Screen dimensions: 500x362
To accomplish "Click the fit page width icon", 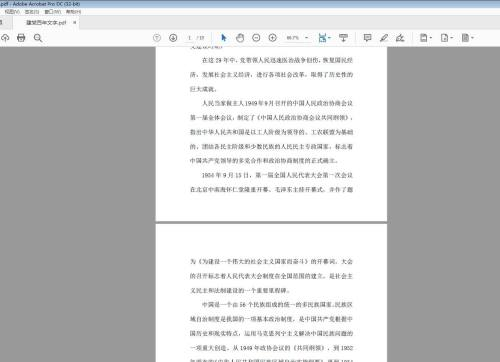I will (322, 38).
